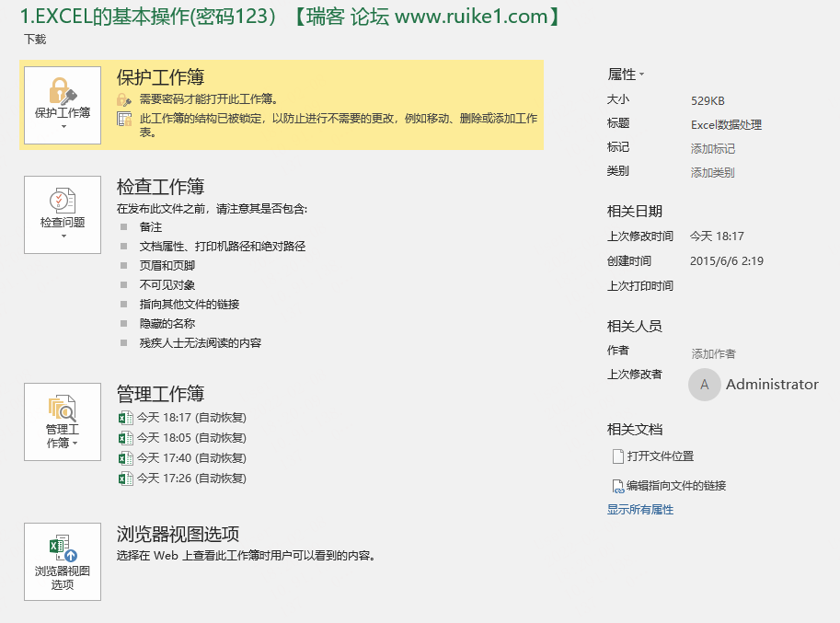Viewport: 840px width, 623px height.
Task: Click the lock and key icon
Action: [x=63, y=91]
